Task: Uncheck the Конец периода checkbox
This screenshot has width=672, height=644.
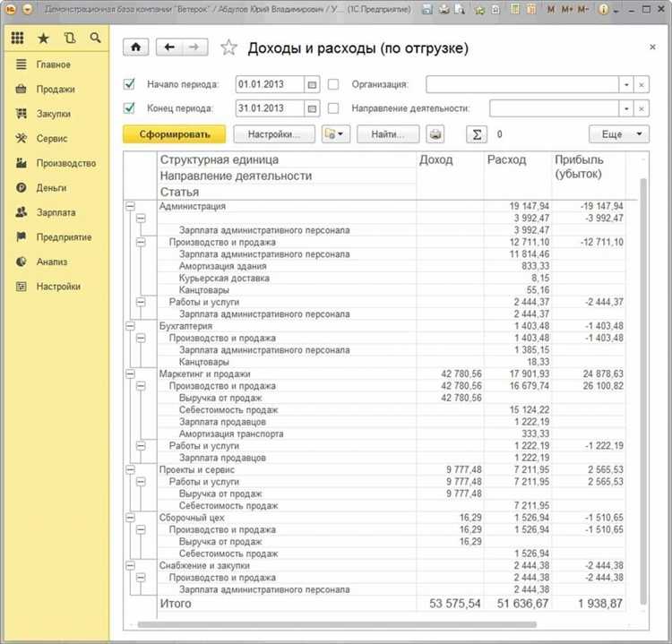Action: (x=129, y=108)
